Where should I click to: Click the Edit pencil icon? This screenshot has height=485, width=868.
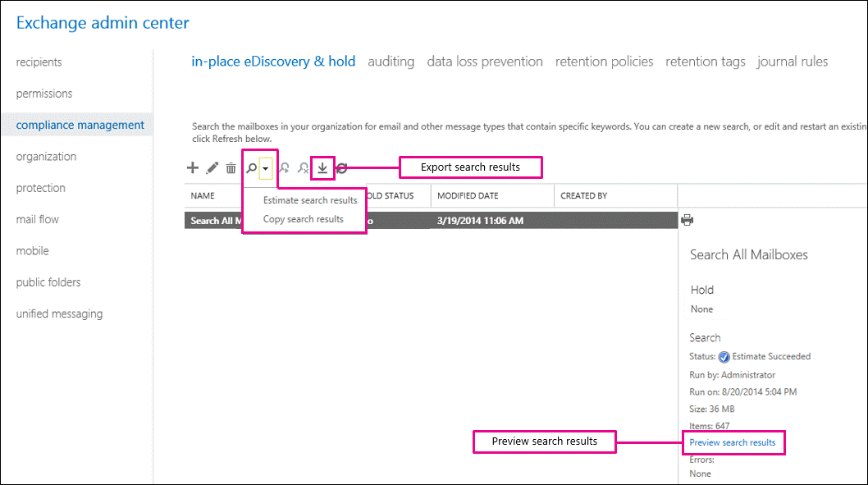212,167
